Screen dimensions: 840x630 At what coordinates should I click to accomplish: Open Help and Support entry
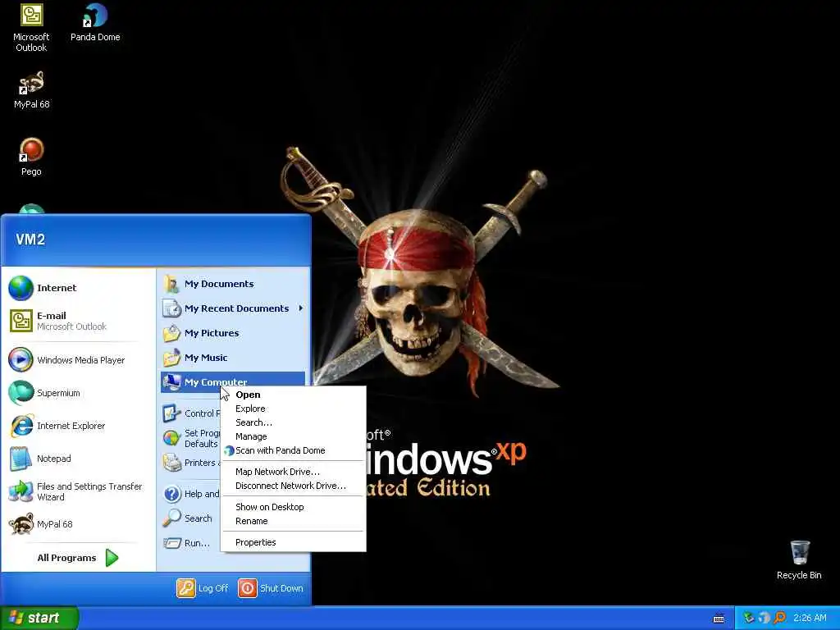tap(190, 494)
